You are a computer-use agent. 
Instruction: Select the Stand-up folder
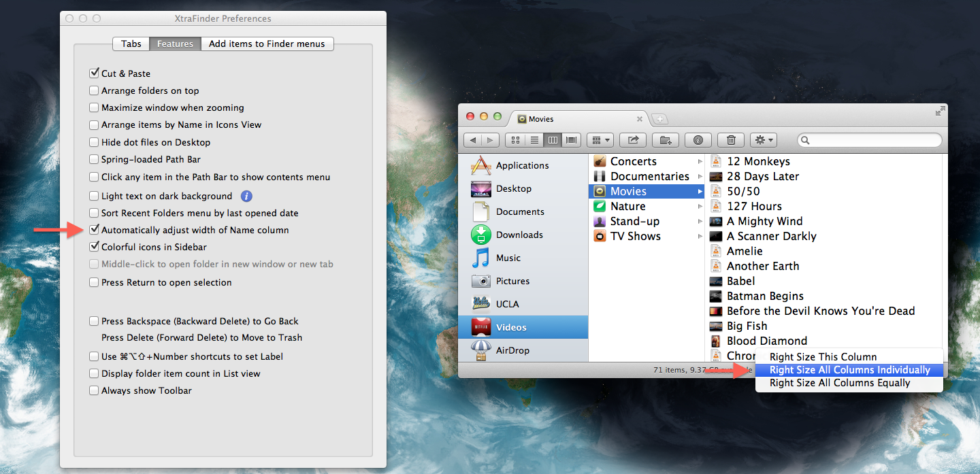646,221
